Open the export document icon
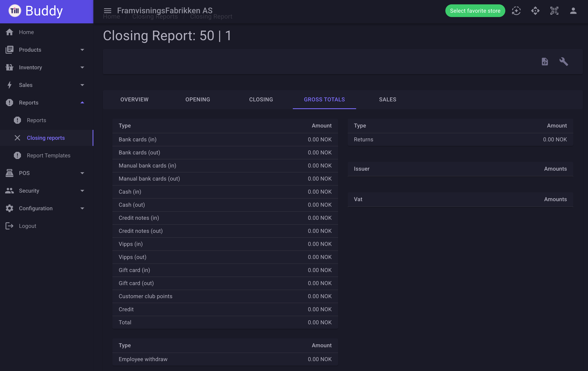This screenshot has width=588, height=371. click(545, 62)
